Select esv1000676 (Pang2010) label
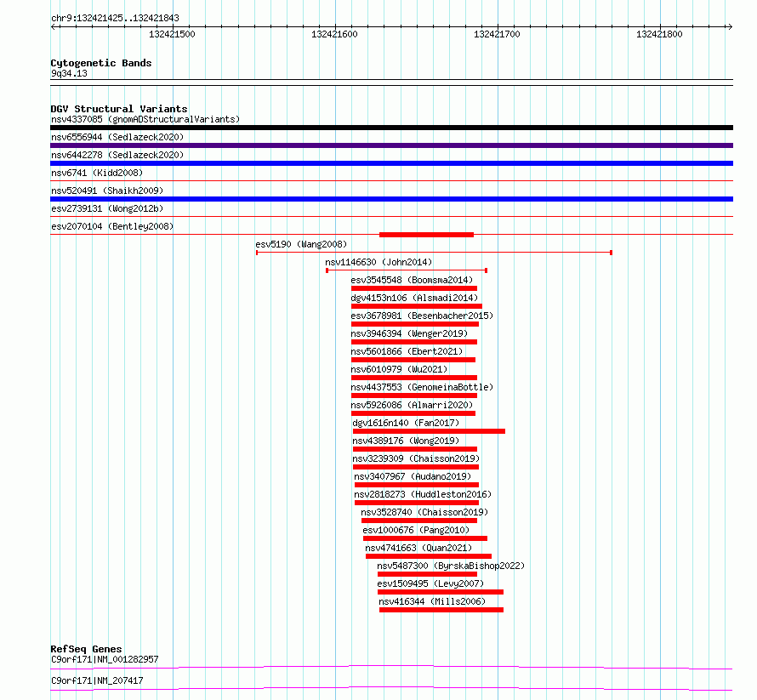Image resolution: width=757 pixels, height=700 pixels. pos(416,530)
